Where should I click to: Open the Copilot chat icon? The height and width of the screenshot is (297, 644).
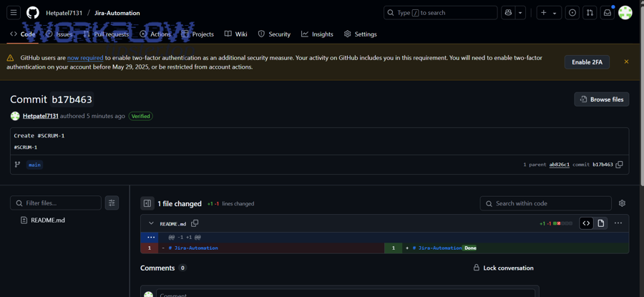[509, 13]
